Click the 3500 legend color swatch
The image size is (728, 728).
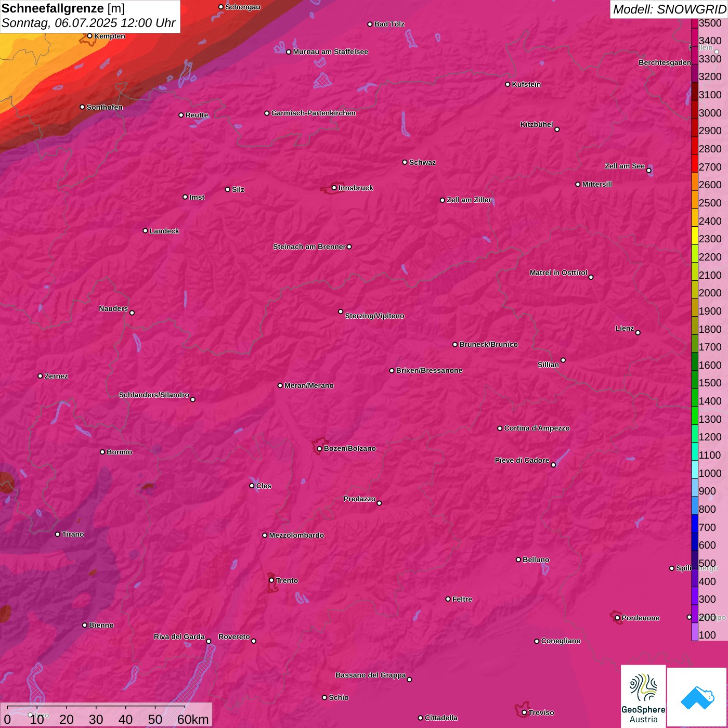694,23
